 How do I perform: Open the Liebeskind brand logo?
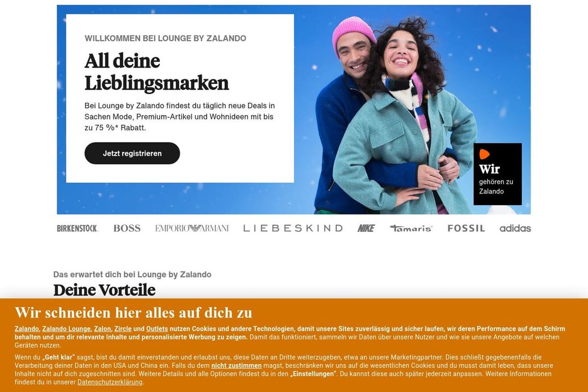pos(293,228)
